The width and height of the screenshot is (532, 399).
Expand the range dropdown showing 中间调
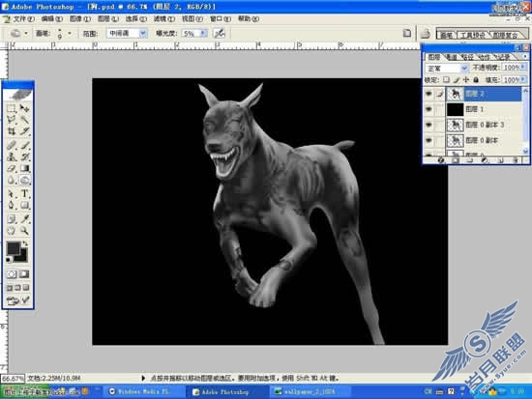click(x=127, y=33)
